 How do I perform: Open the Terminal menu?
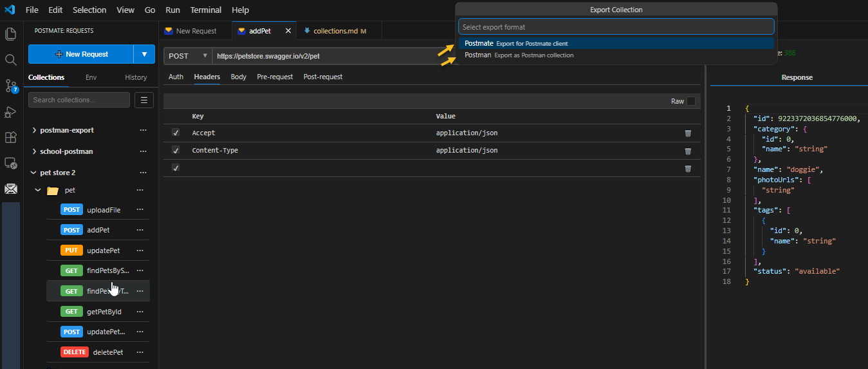click(206, 10)
